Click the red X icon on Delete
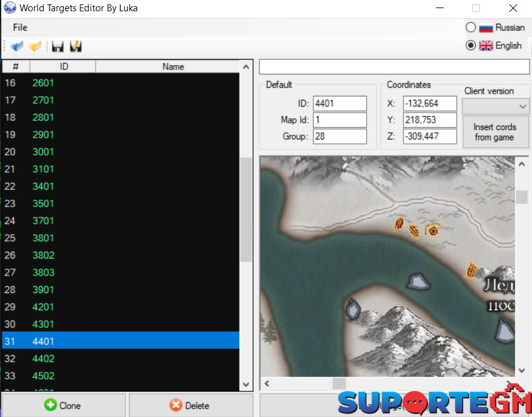Screen dimensions: 532x417 (175, 405)
